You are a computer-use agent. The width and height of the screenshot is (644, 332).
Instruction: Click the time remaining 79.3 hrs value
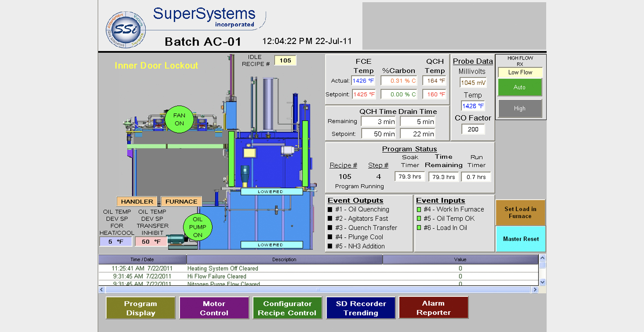(444, 177)
